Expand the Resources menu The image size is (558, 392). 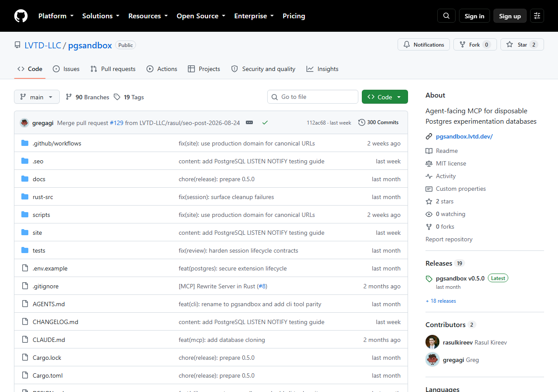tap(148, 16)
